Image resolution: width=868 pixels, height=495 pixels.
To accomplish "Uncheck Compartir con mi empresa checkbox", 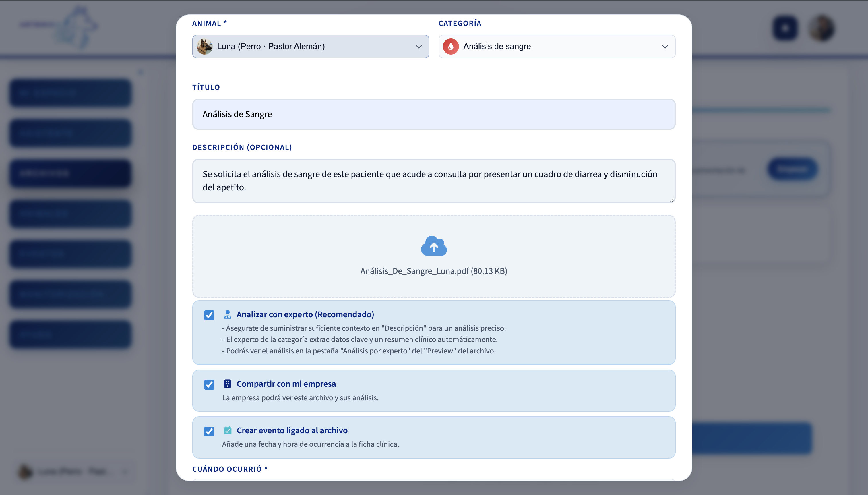I will tap(209, 384).
